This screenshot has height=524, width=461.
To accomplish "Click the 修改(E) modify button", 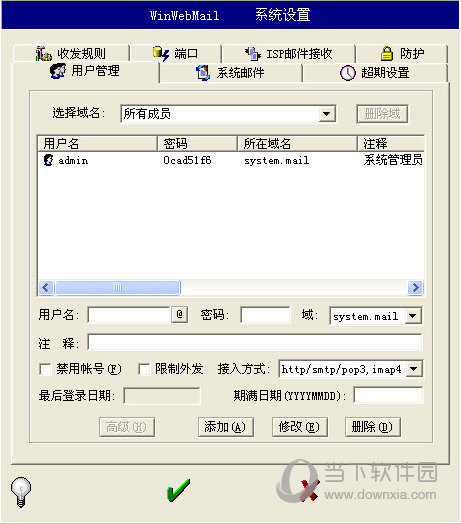I will pyautogui.click(x=300, y=427).
